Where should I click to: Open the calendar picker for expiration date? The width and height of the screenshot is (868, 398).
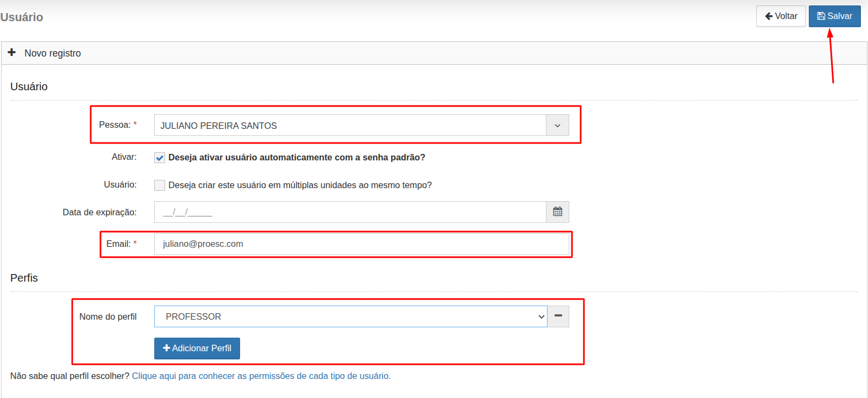[x=557, y=212]
